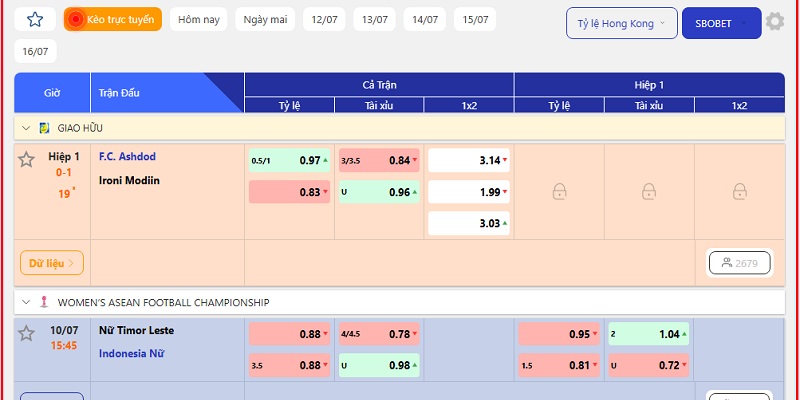Select first-half 1.5 handicap odds 0.81
The width and height of the screenshot is (800, 400).
559,365
